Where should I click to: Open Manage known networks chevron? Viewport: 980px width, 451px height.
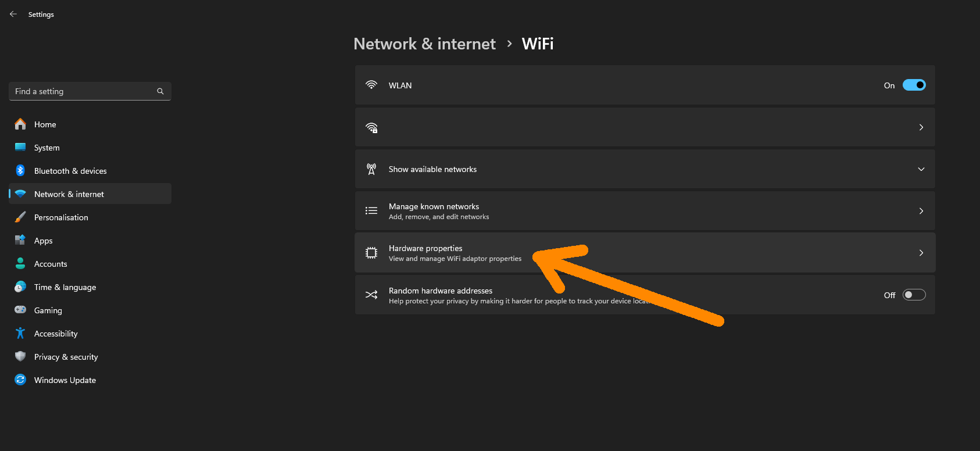921,211
